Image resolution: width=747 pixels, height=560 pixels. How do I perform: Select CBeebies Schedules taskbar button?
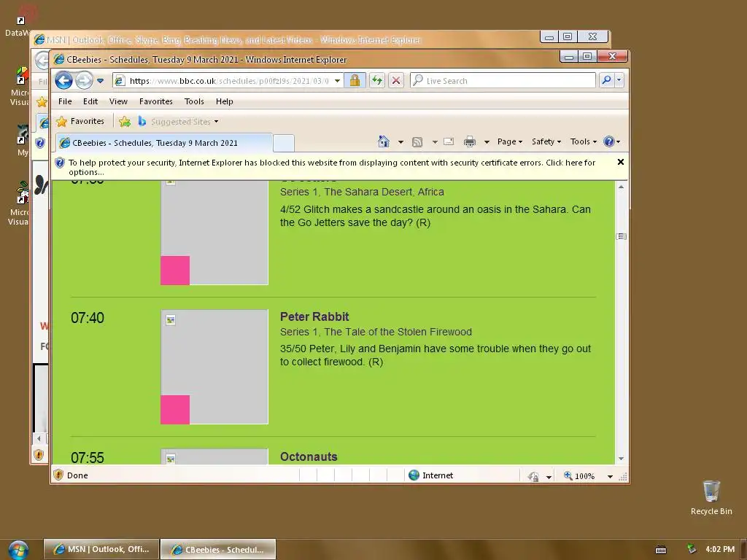pyautogui.click(x=217, y=549)
